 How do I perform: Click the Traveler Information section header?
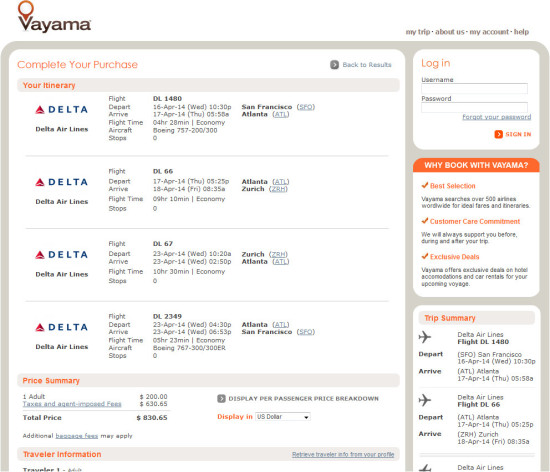208,454
